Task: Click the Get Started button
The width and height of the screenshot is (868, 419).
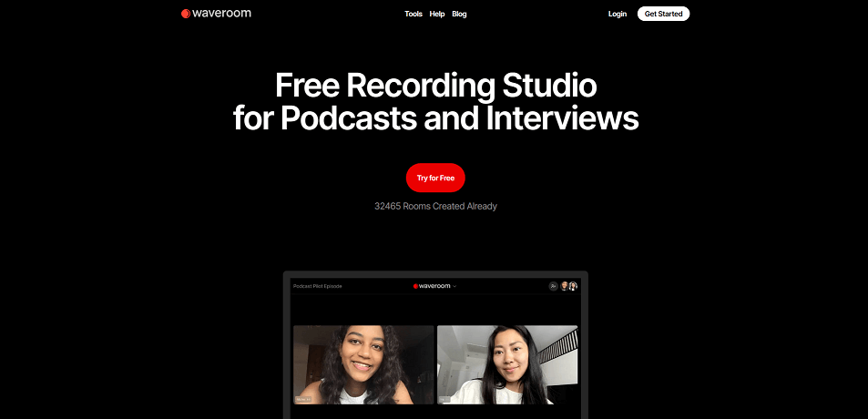Action: coord(663,14)
